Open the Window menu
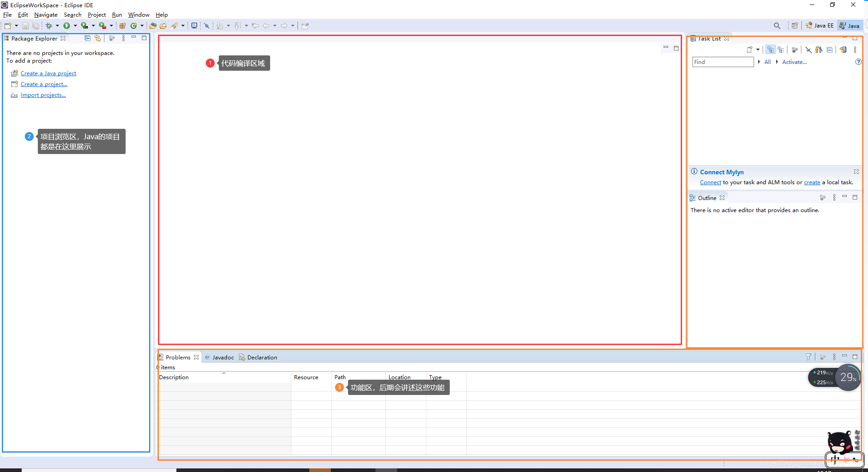This screenshot has height=472, width=868. [139, 15]
